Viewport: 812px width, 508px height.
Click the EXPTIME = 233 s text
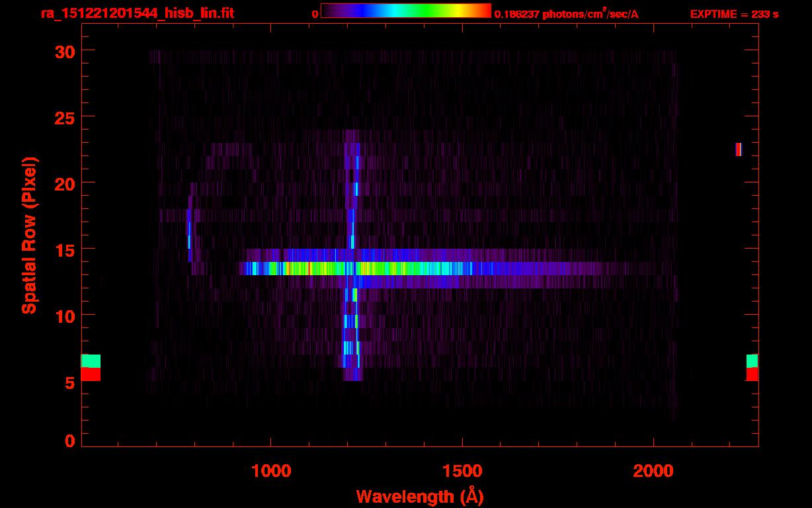pyautogui.click(x=735, y=14)
